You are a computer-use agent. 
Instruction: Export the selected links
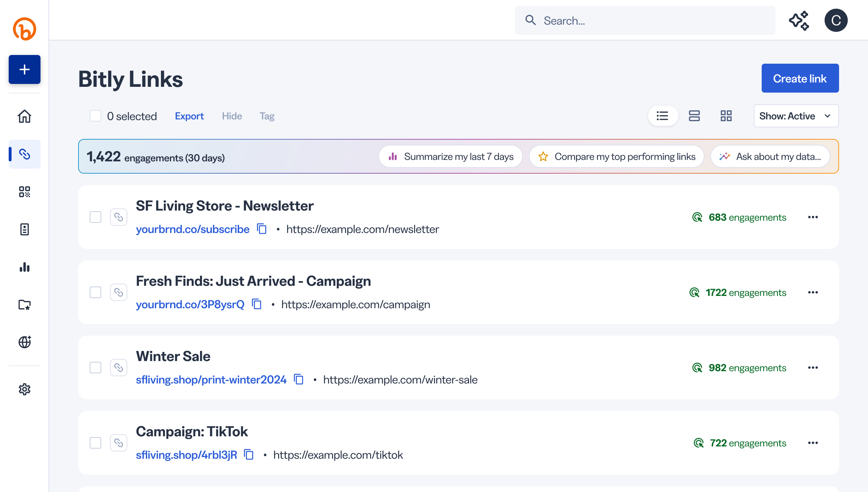(190, 116)
